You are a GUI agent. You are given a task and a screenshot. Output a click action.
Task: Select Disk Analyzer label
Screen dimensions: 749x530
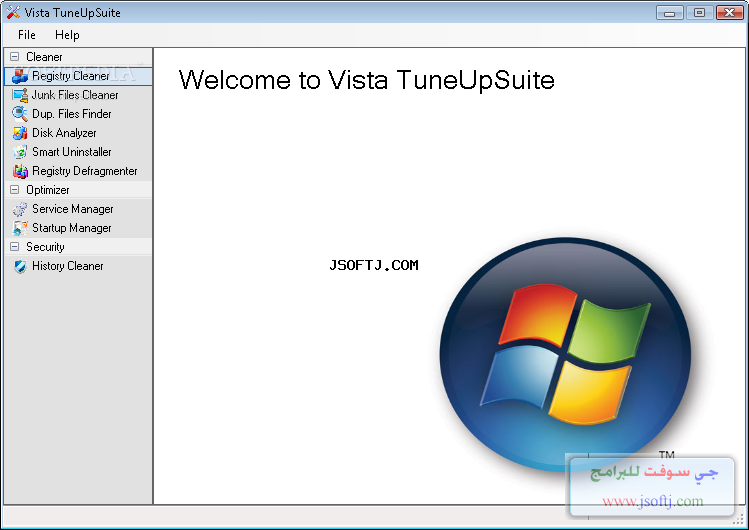[64, 133]
